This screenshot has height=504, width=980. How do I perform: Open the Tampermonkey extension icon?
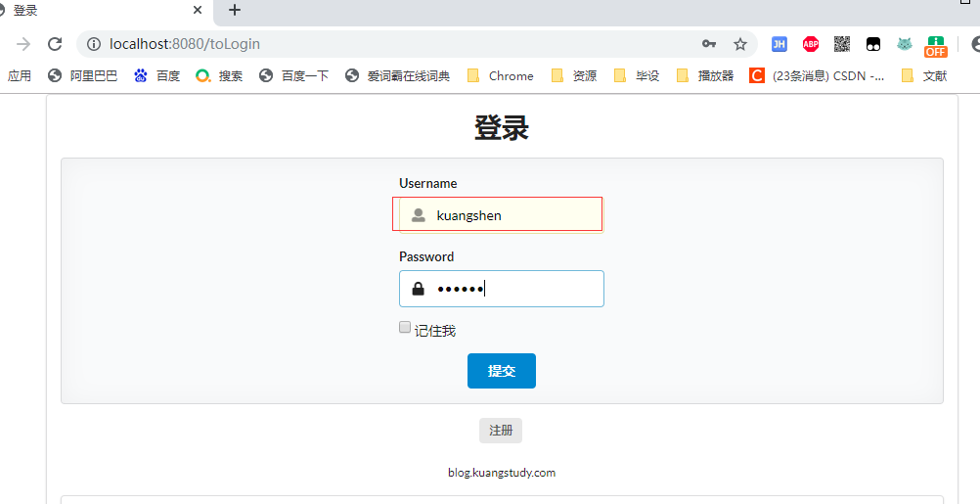click(x=872, y=44)
